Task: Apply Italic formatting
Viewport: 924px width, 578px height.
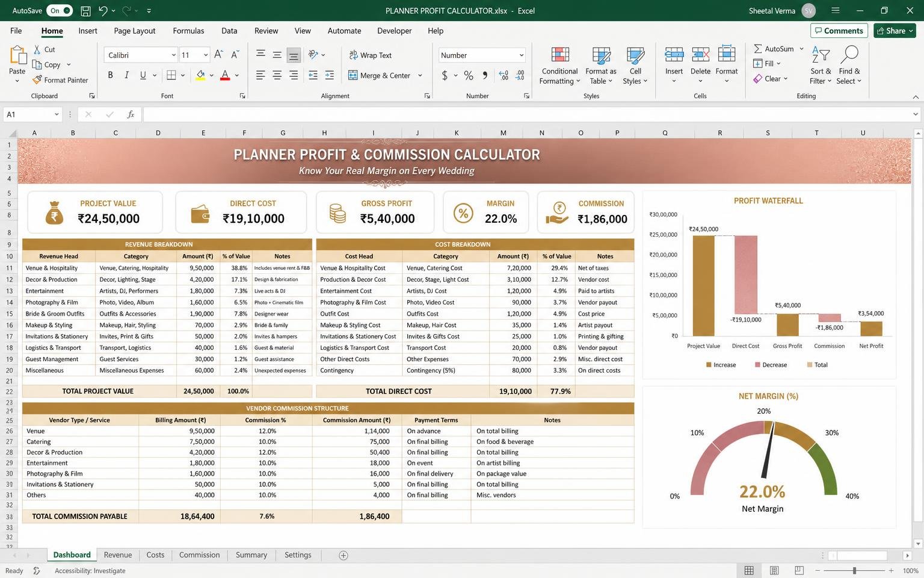Action: coord(126,75)
